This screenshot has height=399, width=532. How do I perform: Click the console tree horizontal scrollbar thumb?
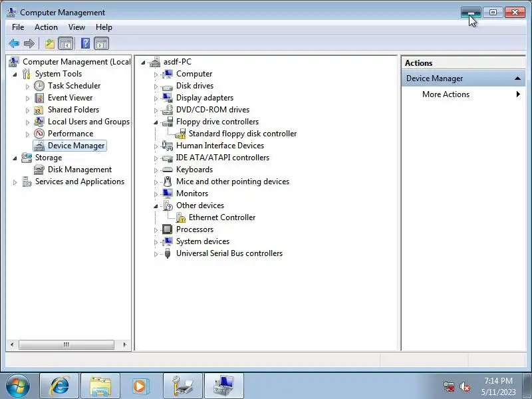click(66, 344)
